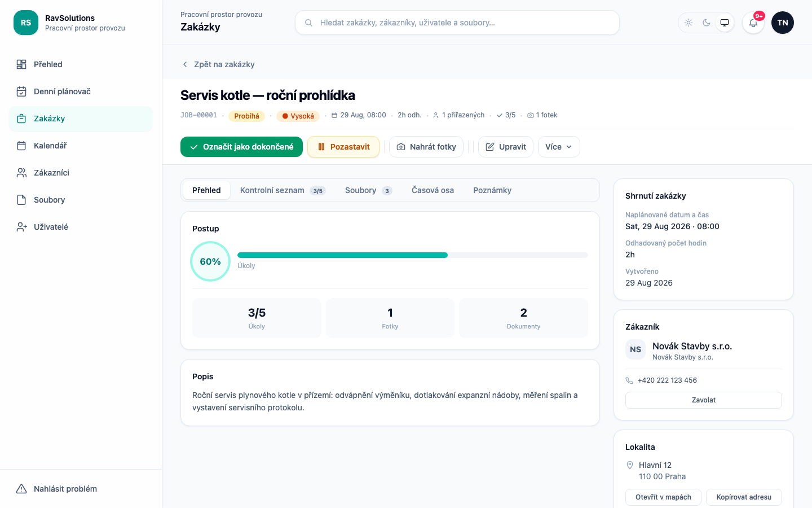This screenshot has width=812, height=508.
Task: Click Nahlásit problém warning icon
Action: click(x=21, y=489)
